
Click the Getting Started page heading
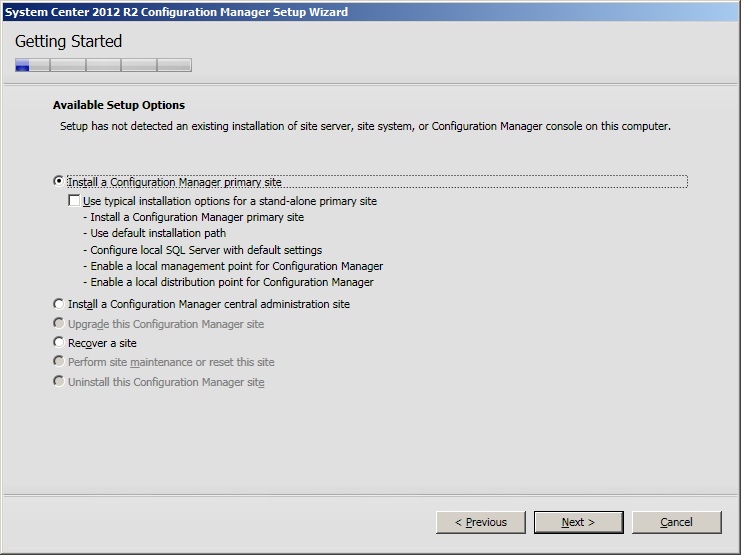(x=68, y=42)
